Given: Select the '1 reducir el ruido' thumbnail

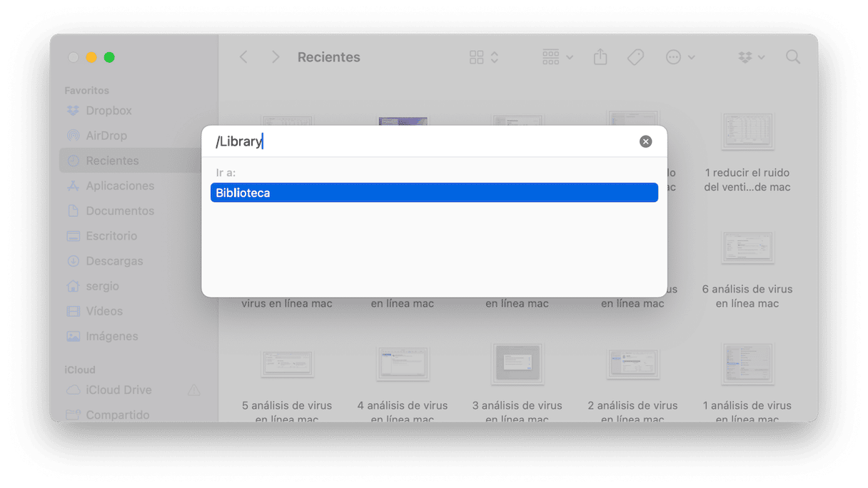Looking at the screenshot, I should click(747, 131).
